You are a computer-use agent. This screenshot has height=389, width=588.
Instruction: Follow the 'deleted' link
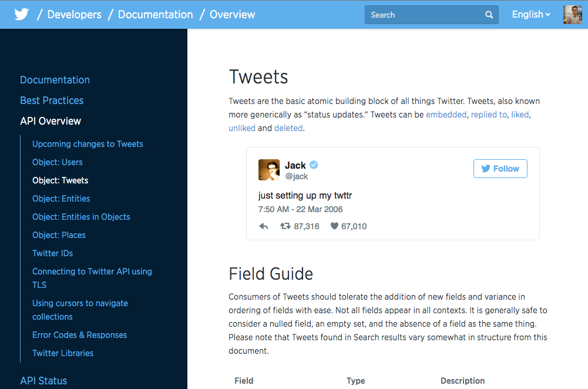[x=288, y=128]
